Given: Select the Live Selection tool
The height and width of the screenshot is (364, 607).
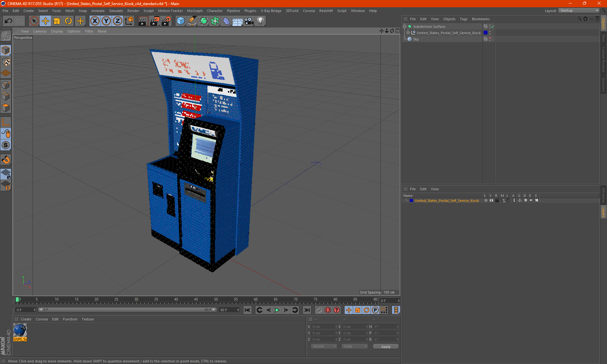Looking at the screenshot, I should pos(34,21).
